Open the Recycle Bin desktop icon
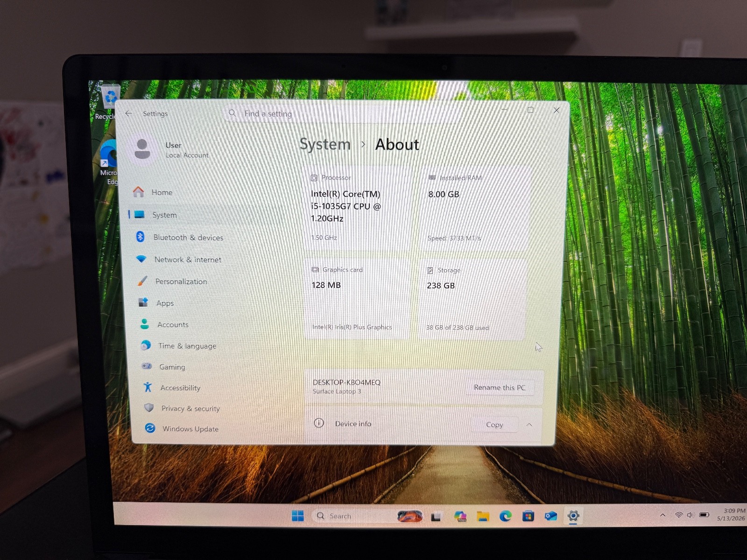The width and height of the screenshot is (747, 560). click(x=109, y=102)
